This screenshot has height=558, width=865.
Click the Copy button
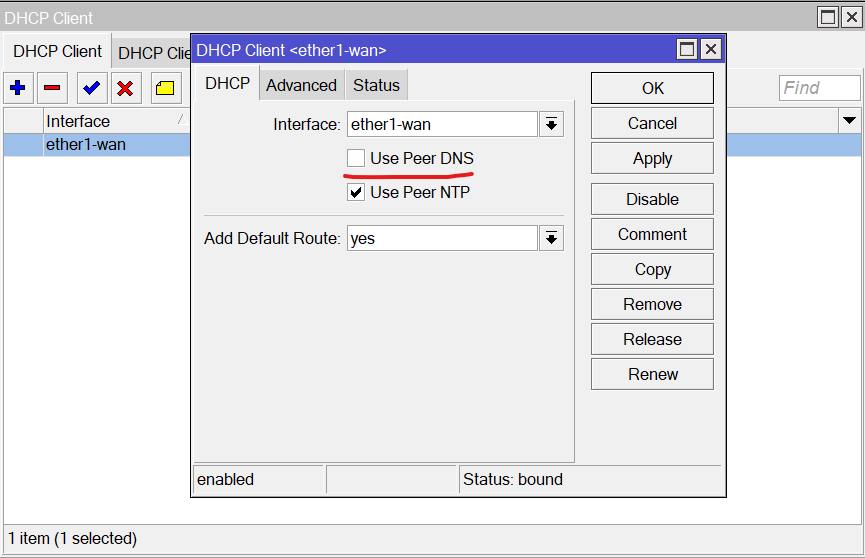[652, 269]
